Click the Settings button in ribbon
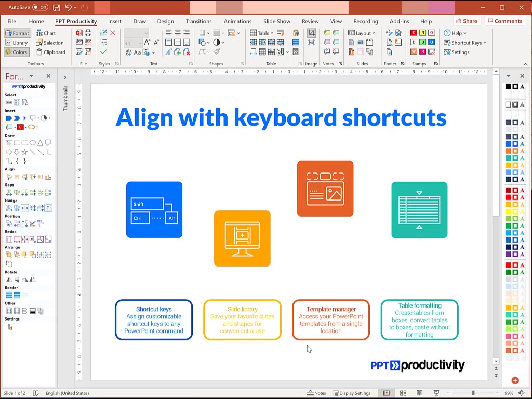 (x=457, y=52)
